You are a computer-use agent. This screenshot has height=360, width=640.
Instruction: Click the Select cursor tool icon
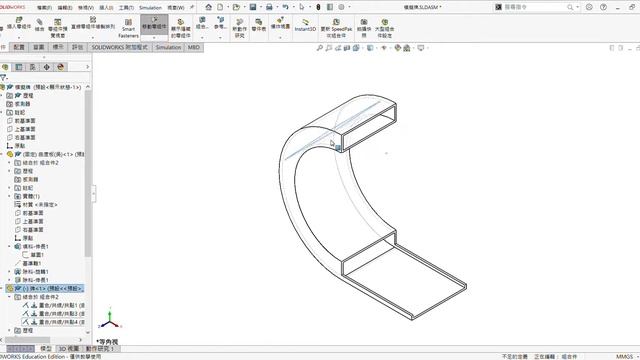(302, 7)
